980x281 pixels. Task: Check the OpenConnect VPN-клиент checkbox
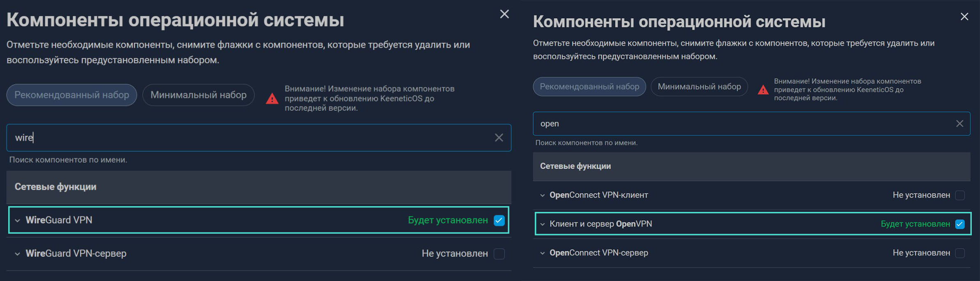click(x=960, y=195)
